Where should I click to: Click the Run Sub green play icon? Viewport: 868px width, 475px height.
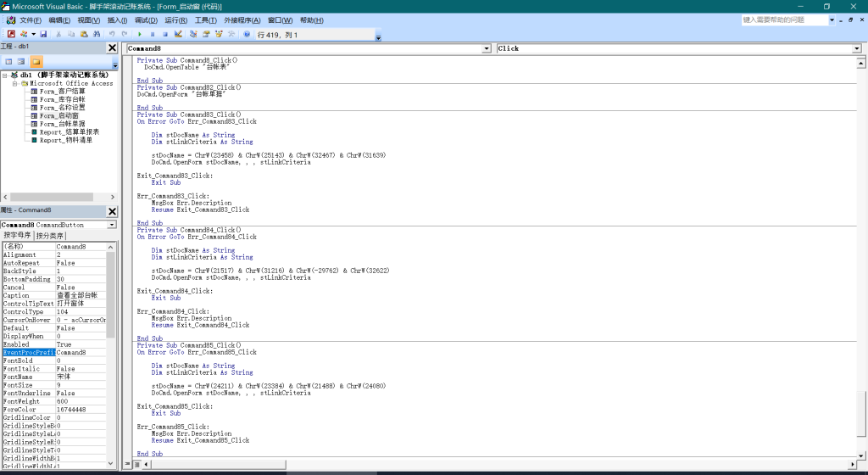140,34
